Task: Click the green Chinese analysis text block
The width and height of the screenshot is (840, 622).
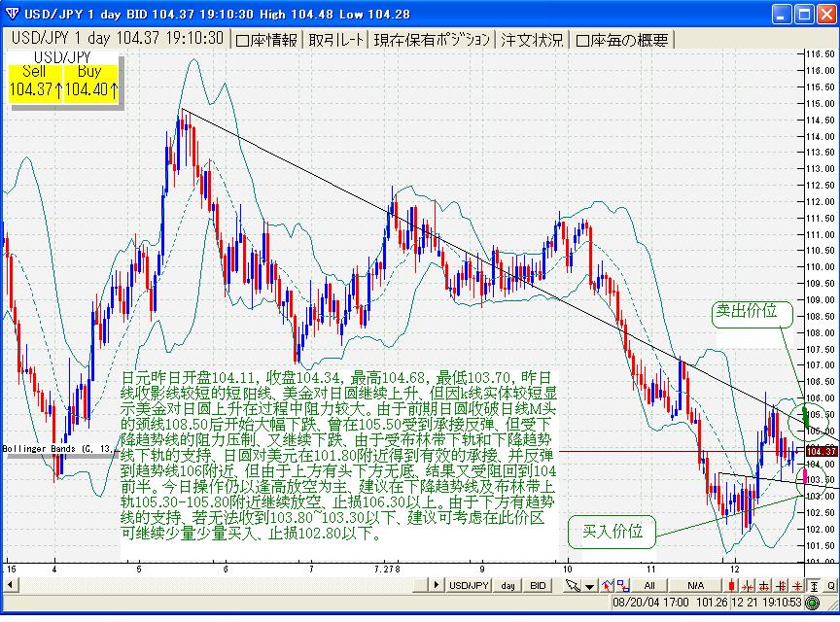Action: tap(338, 456)
